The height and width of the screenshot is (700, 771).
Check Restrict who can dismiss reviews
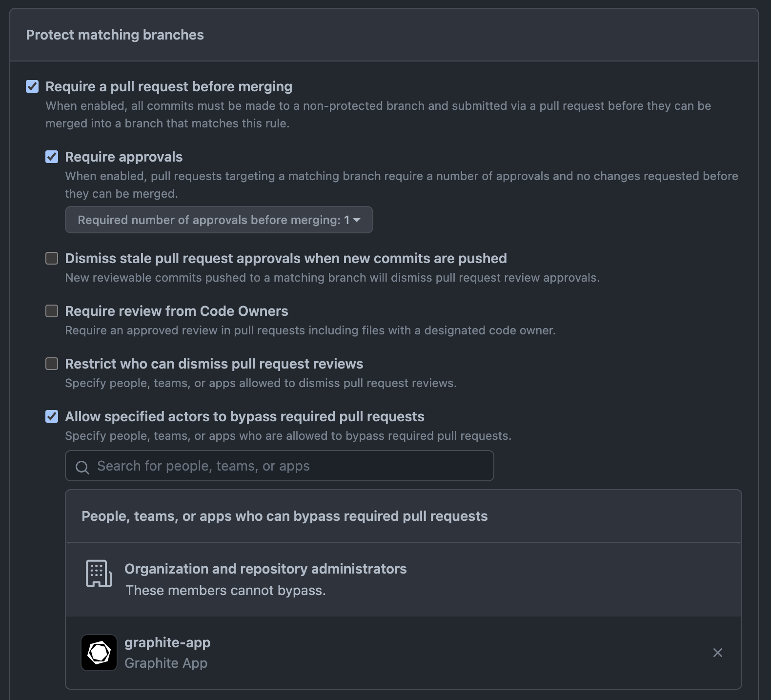point(52,364)
